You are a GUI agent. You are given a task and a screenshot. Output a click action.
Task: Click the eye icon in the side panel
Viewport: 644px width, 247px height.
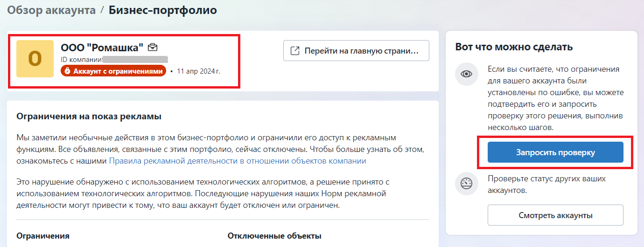[467, 74]
